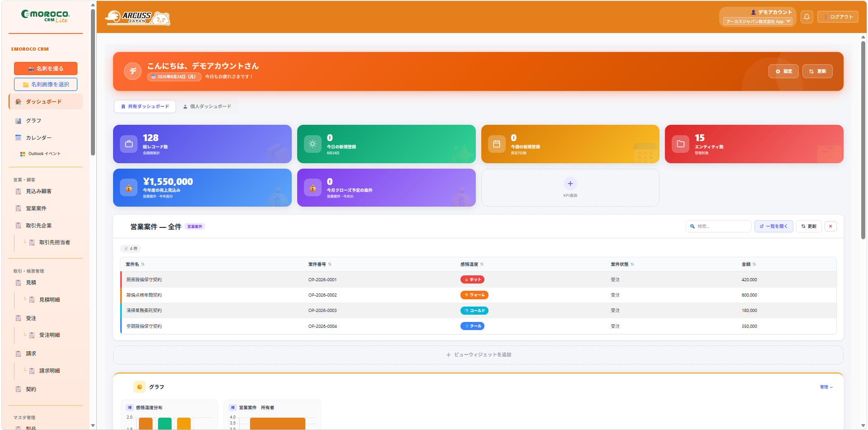Open 見積明細 sub-item in sidebar
868x430 pixels.
(x=49, y=300)
